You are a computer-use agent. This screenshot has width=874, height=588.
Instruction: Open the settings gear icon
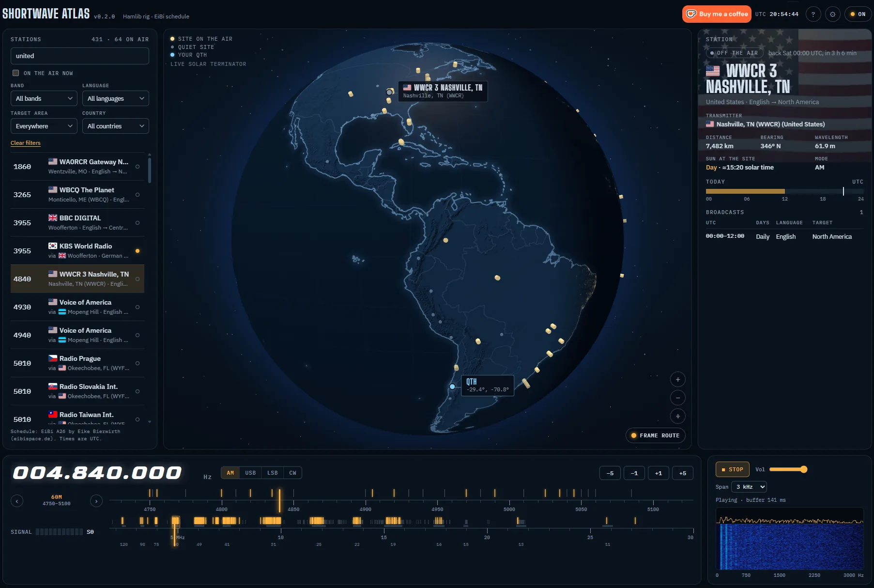[x=832, y=14]
